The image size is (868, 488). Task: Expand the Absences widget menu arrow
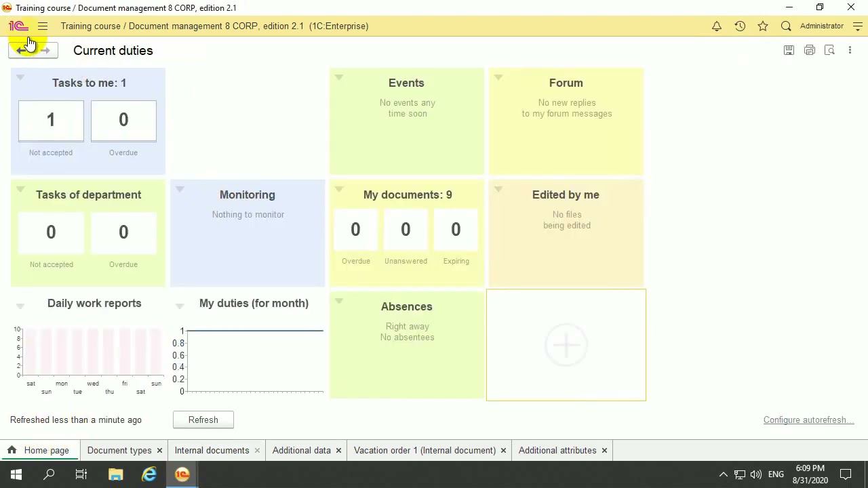point(339,301)
